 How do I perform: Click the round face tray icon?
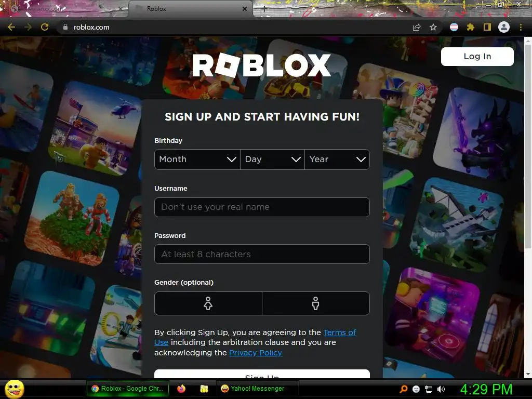(416, 389)
